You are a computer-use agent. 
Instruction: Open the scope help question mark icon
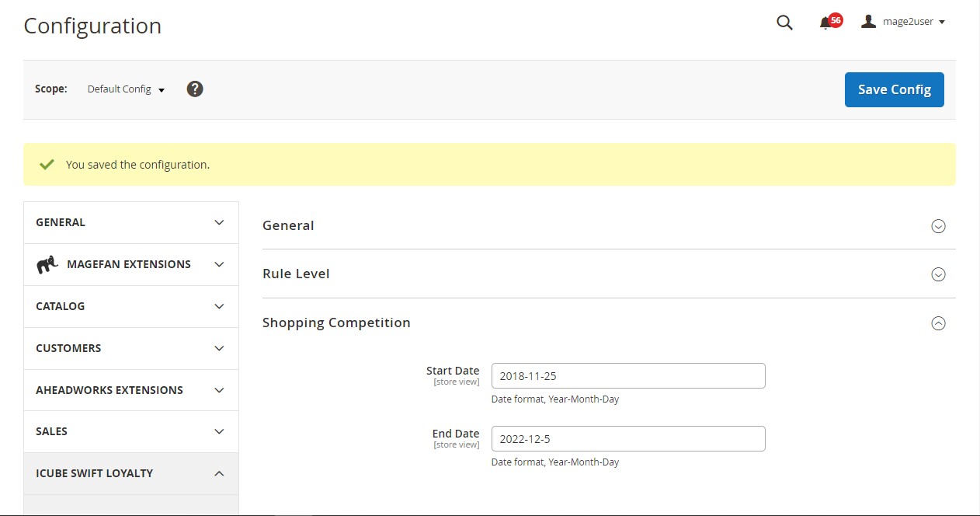[x=195, y=89]
